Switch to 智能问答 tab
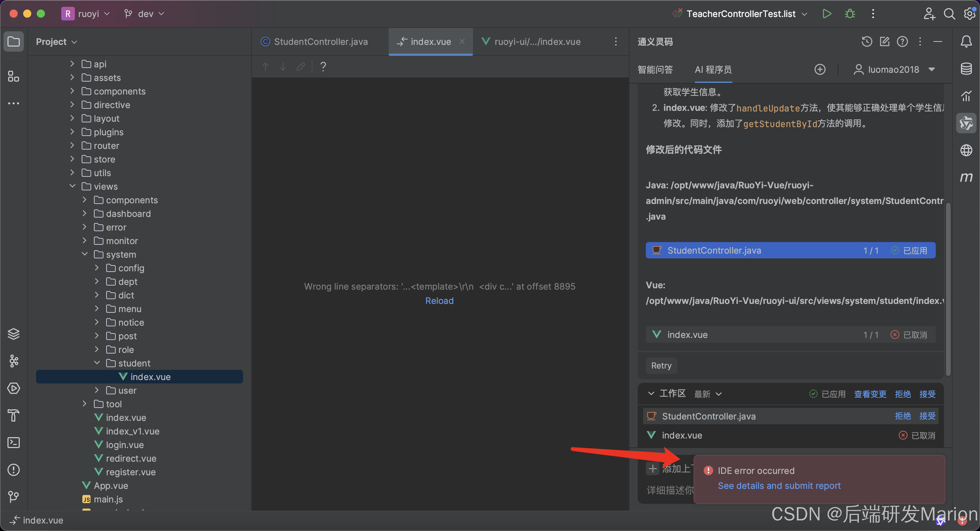980x531 pixels. pyautogui.click(x=655, y=70)
